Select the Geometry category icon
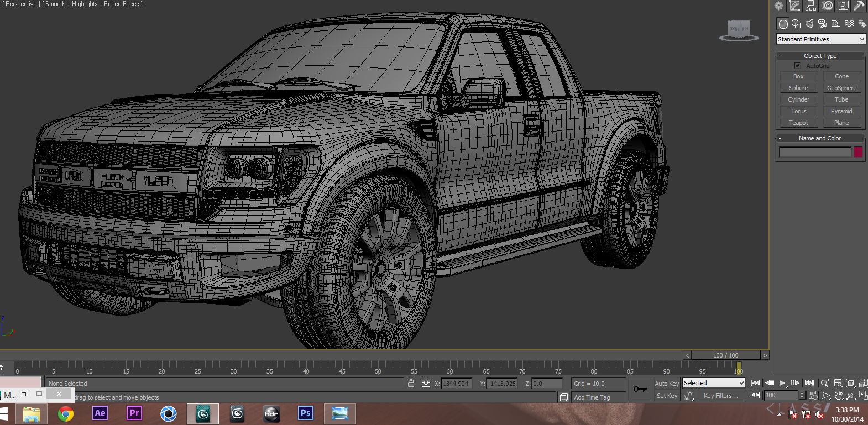Screen dimensions: 868x425 click(x=783, y=24)
